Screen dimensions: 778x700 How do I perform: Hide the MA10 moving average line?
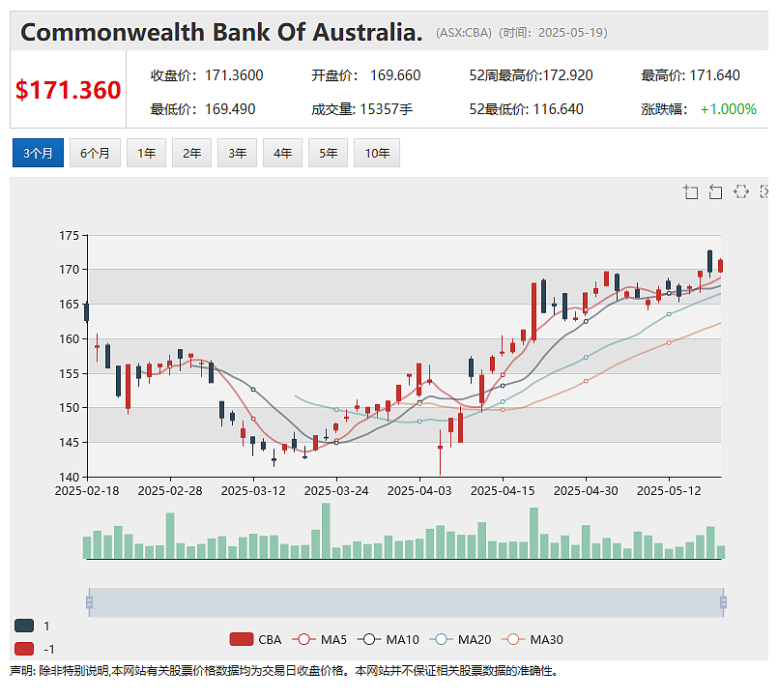click(389, 639)
